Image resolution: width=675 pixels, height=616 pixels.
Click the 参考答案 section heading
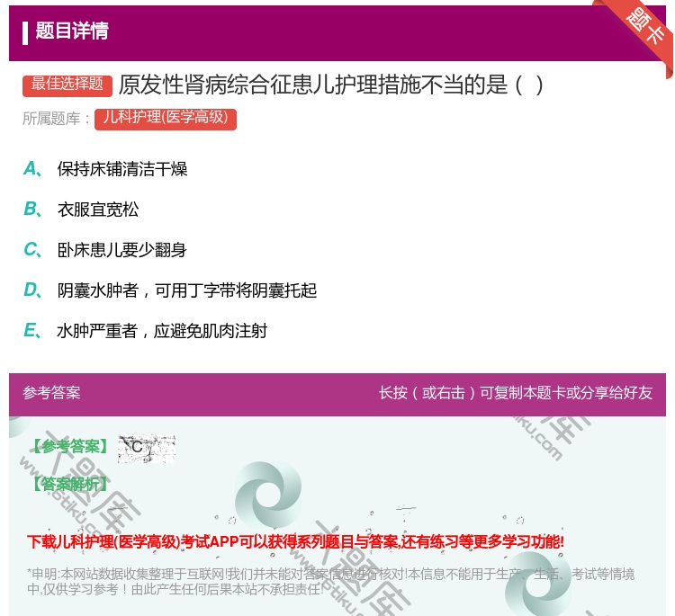(x=51, y=392)
